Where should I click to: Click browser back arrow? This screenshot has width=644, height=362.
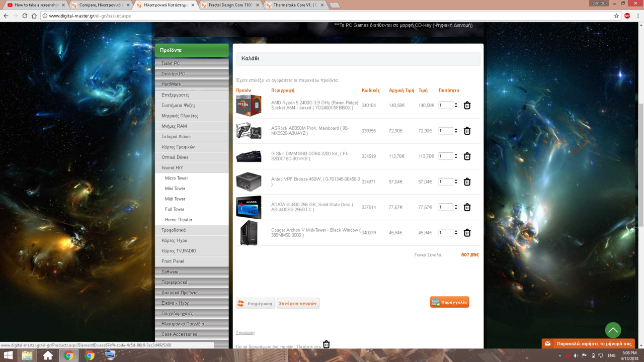click(x=6, y=16)
